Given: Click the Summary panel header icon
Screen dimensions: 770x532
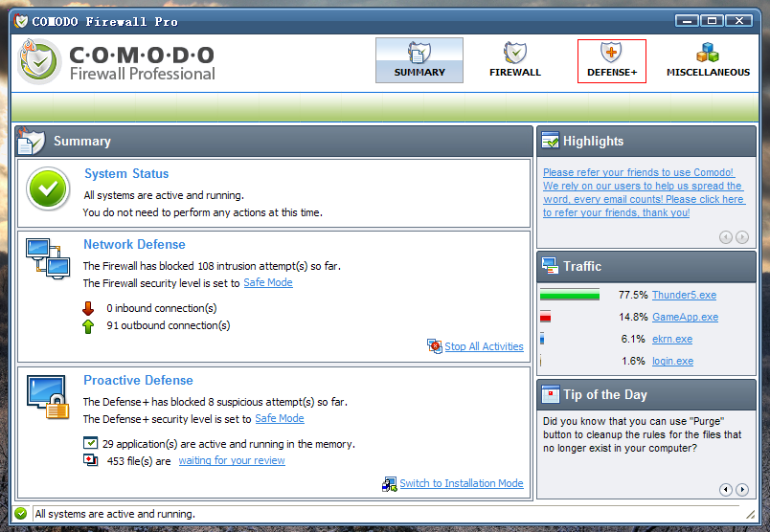Looking at the screenshot, I should [31, 141].
